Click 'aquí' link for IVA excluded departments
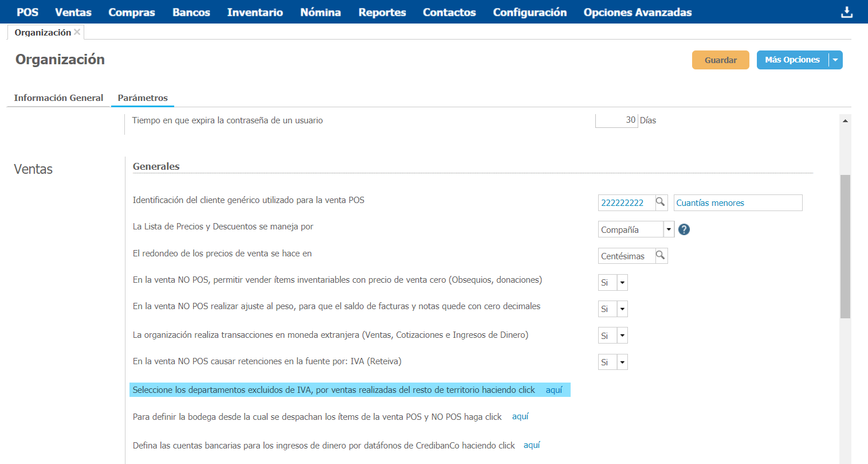The width and height of the screenshot is (868, 464). point(554,390)
